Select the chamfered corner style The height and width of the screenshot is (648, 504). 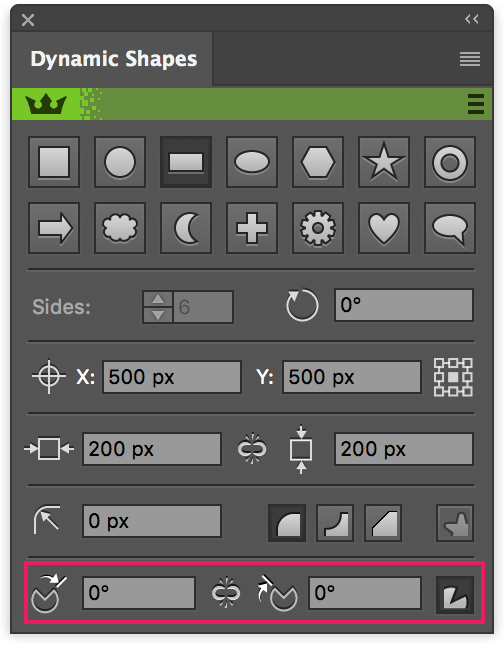pyautogui.click(x=383, y=523)
